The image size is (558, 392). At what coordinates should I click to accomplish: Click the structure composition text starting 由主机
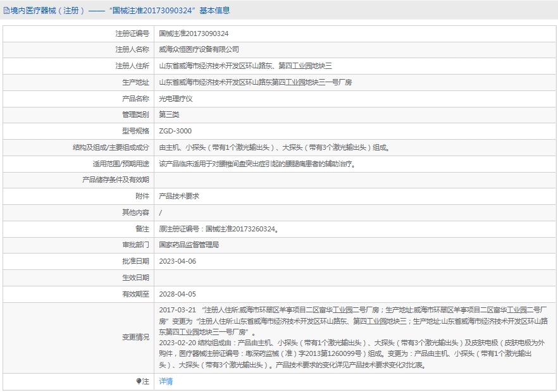click(x=275, y=147)
